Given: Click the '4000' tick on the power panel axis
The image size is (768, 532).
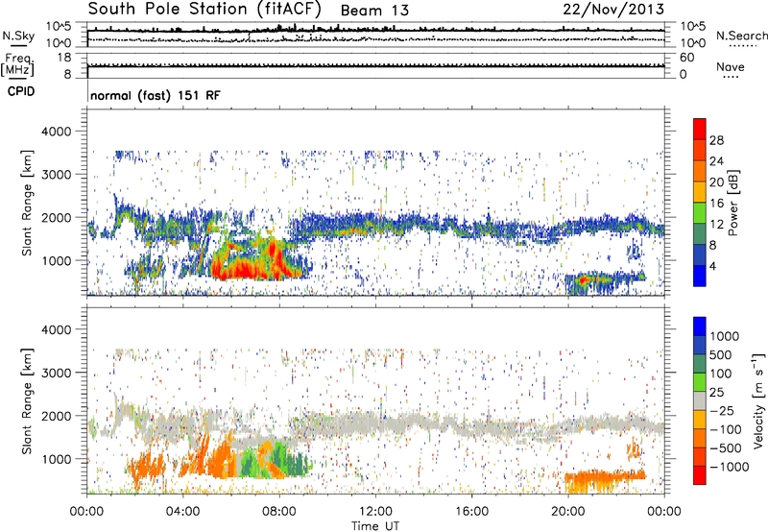Looking at the screenshot, I should click(x=57, y=132).
